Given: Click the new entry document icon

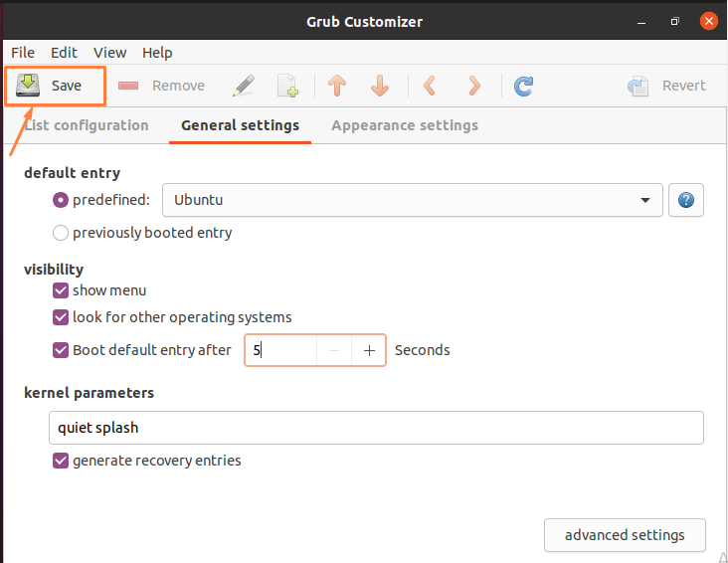Looking at the screenshot, I should (287, 86).
